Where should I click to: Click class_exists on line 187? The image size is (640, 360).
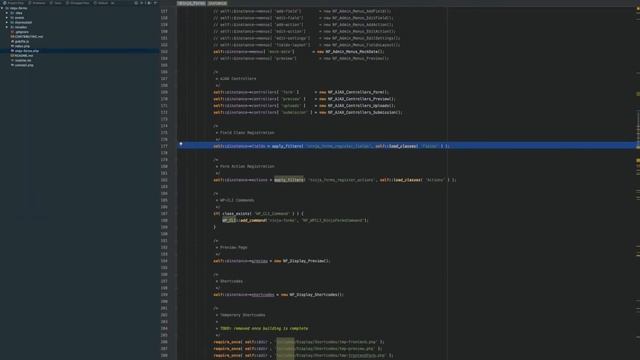236,213
